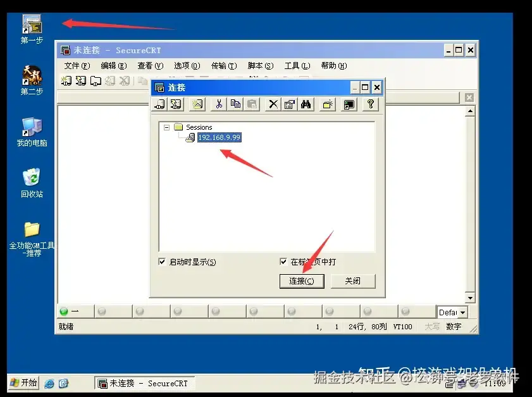The image size is (532, 397).
Task: Click the terminal scrollbar up arrow
Action: pos(470,111)
